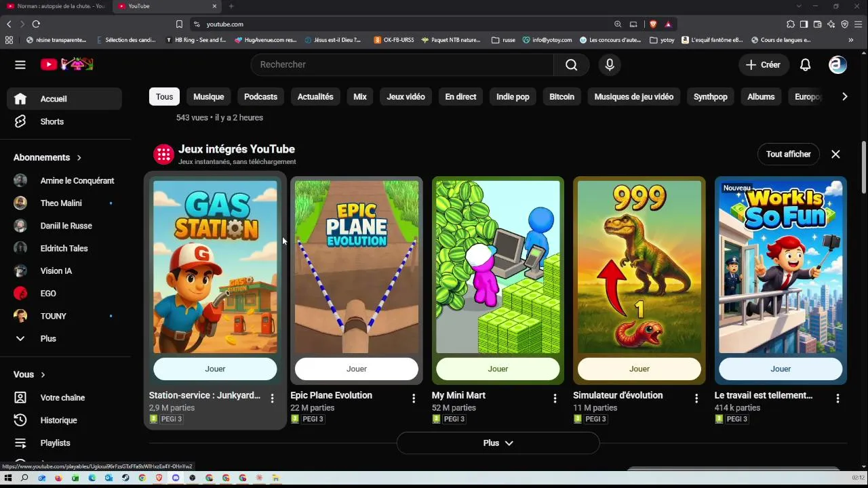Select the Indie pop filter chip
Screen dimensions: 868x488
pos(513,97)
